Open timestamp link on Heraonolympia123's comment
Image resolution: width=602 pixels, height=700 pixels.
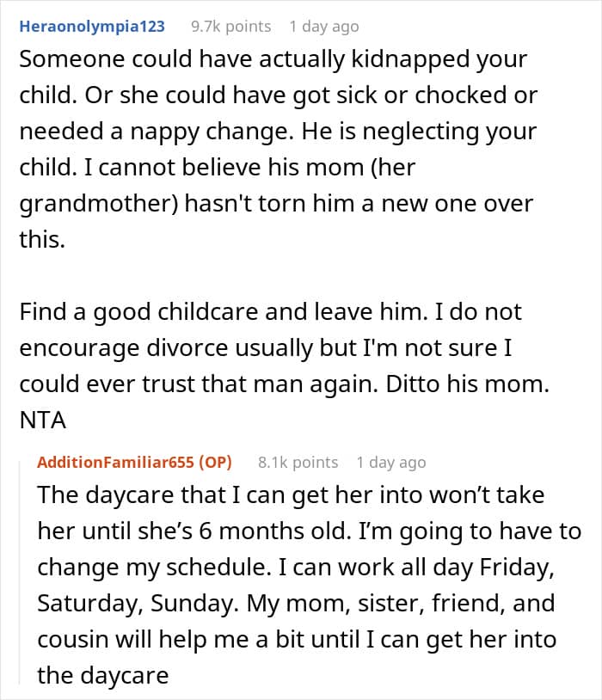coord(323,27)
